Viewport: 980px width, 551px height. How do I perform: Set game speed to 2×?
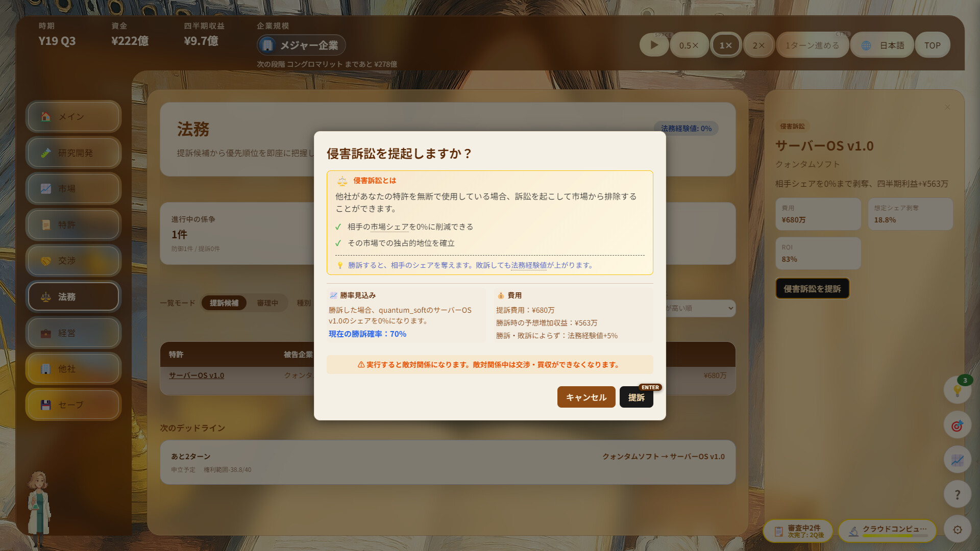(758, 45)
